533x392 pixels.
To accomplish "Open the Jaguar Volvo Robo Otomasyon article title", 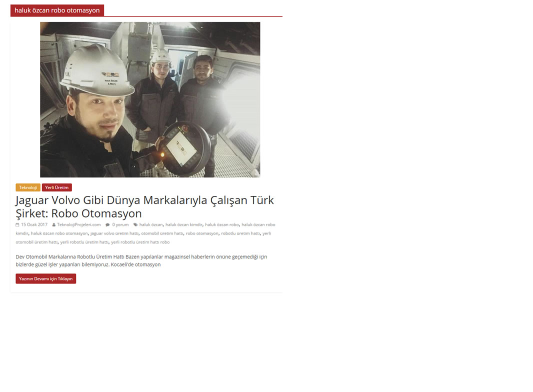I will pos(144,206).
